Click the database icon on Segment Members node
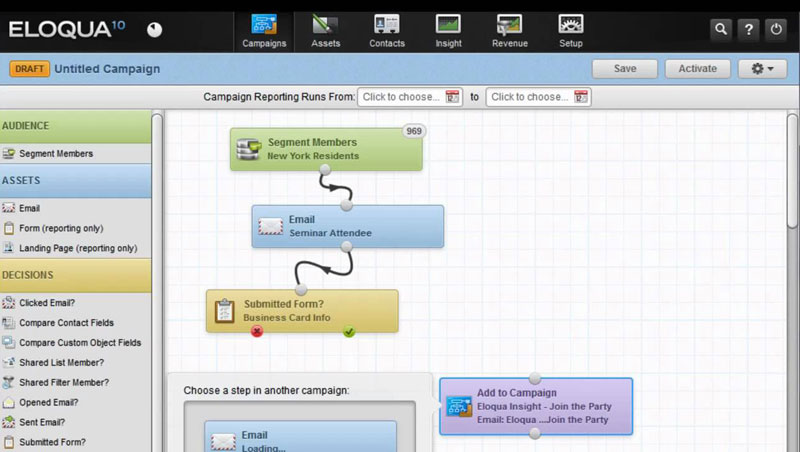 [x=249, y=149]
